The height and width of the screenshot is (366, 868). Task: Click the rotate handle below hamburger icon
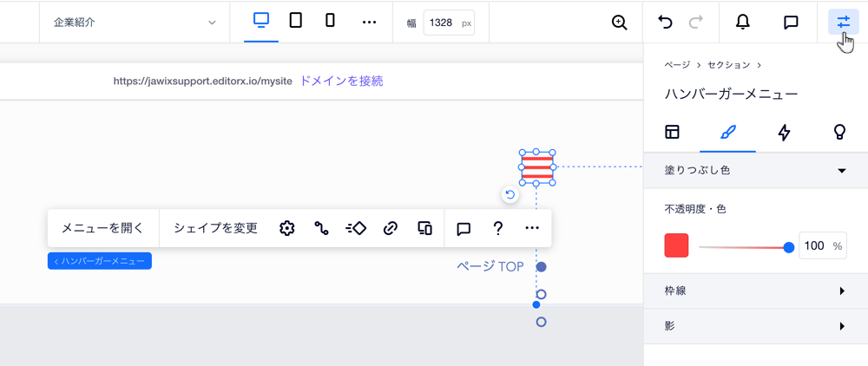tap(510, 194)
